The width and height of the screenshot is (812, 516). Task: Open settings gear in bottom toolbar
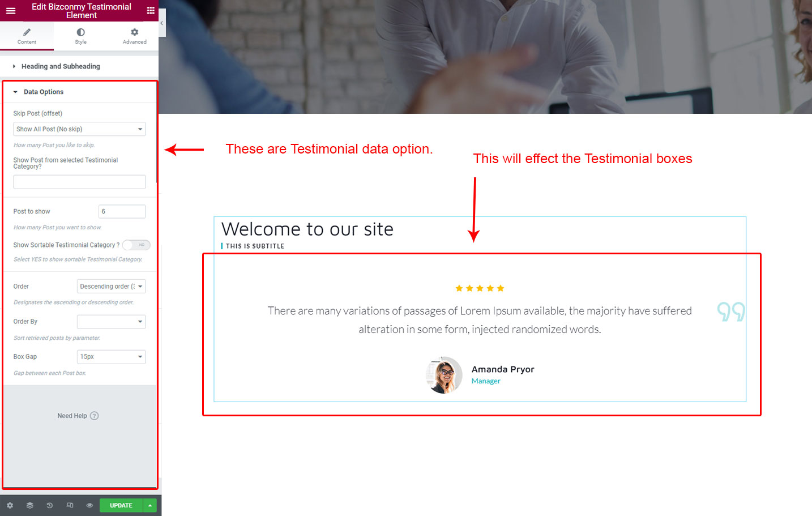click(10, 505)
